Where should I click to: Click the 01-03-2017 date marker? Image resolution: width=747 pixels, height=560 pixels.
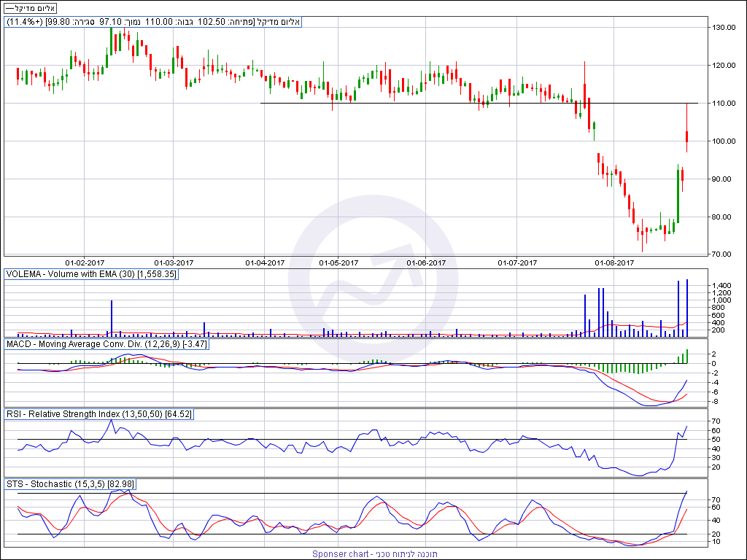tap(174, 262)
